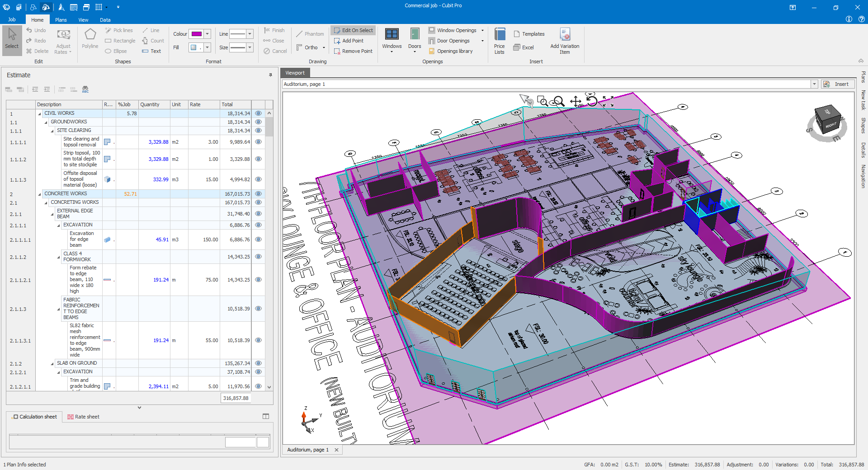Switch to the Plans ribbon tab

pos(61,19)
